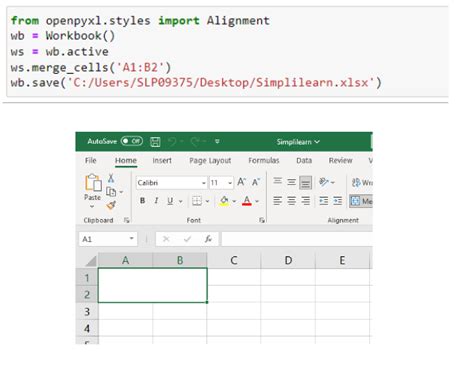Click the Cut scissors icon
This screenshot has height=369, width=474.
click(x=111, y=178)
